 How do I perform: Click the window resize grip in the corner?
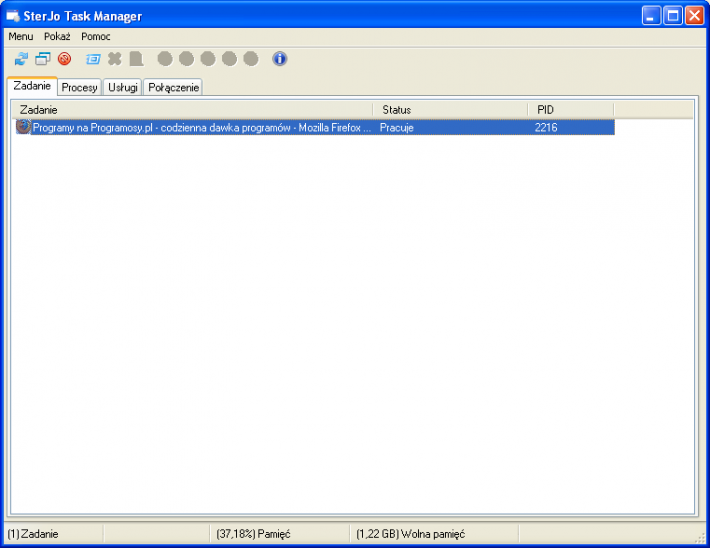700,537
